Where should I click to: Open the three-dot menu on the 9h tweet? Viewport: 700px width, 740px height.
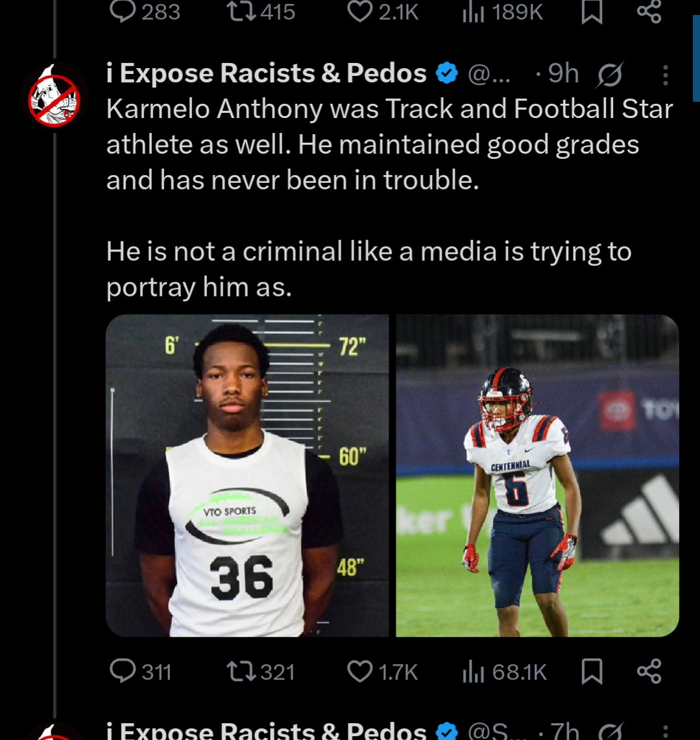pos(665,75)
